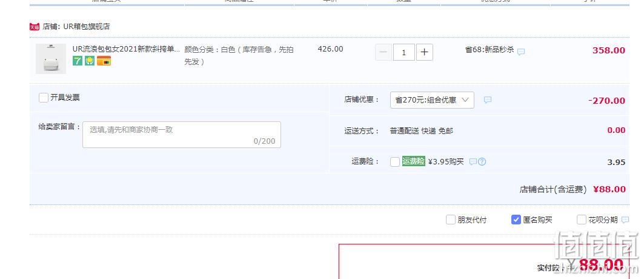Open the 省270元:组合优惠 dropdown
The width and height of the screenshot is (644, 279).
pos(432,100)
